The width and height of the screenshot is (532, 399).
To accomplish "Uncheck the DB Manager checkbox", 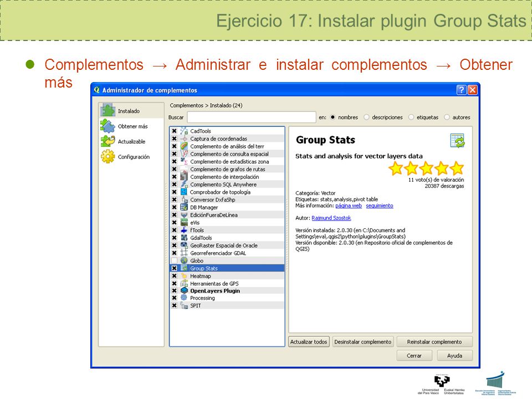I will pyautogui.click(x=175, y=207).
